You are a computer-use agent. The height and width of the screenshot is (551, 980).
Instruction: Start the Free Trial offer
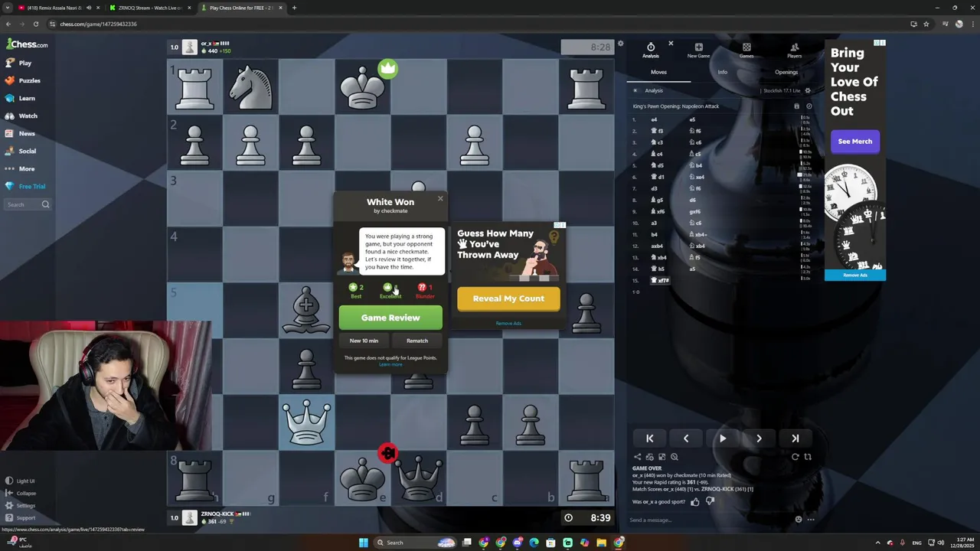pos(26,186)
